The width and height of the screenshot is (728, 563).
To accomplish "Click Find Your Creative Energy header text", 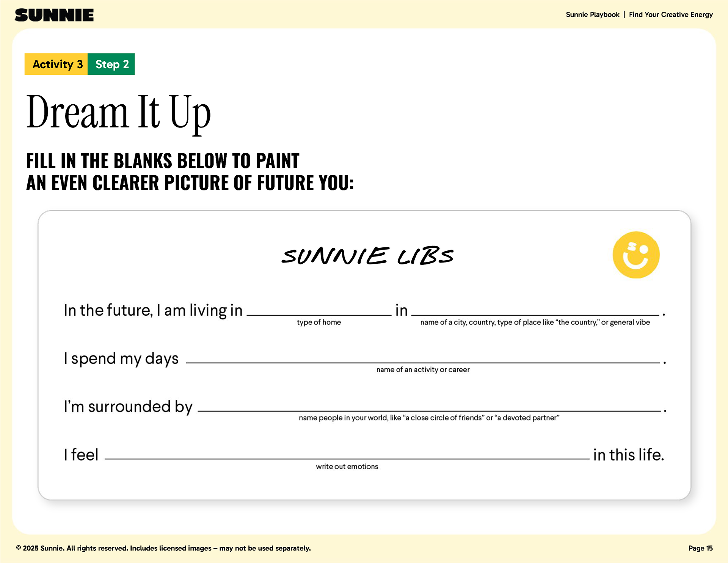I will [x=671, y=15].
